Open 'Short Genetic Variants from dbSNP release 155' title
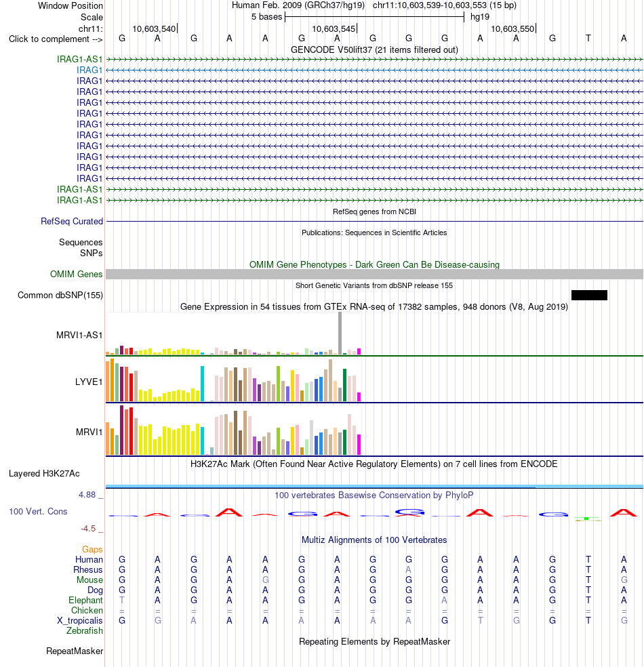 (x=374, y=285)
